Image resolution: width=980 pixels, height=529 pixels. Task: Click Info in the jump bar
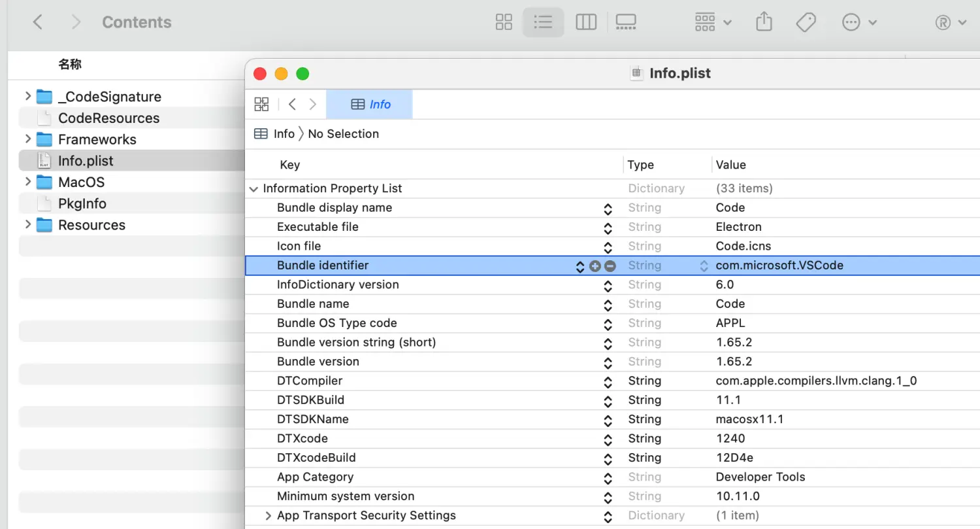click(x=284, y=133)
